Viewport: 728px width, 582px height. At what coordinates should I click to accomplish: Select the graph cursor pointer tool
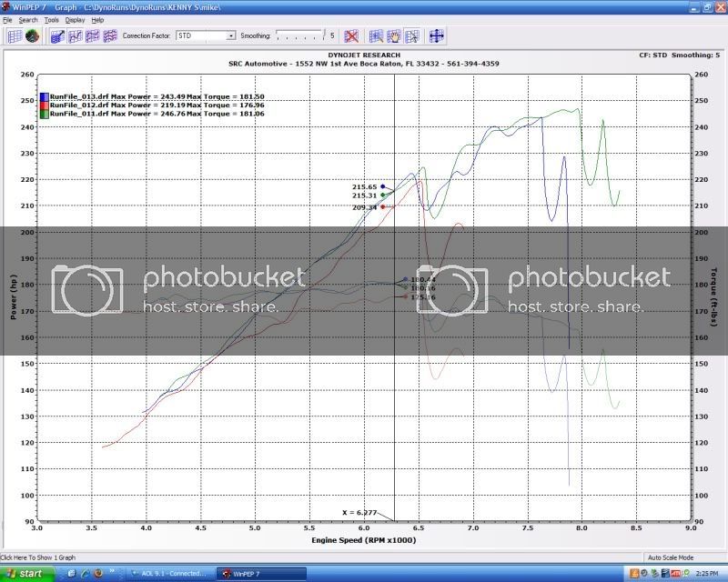click(412, 35)
